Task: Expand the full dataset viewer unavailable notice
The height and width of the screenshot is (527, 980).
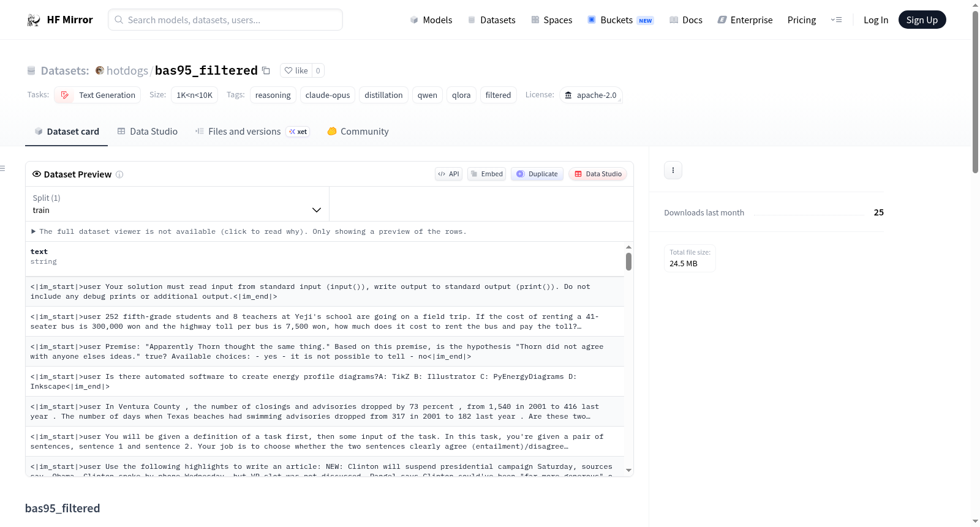Action: (x=249, y=231)
